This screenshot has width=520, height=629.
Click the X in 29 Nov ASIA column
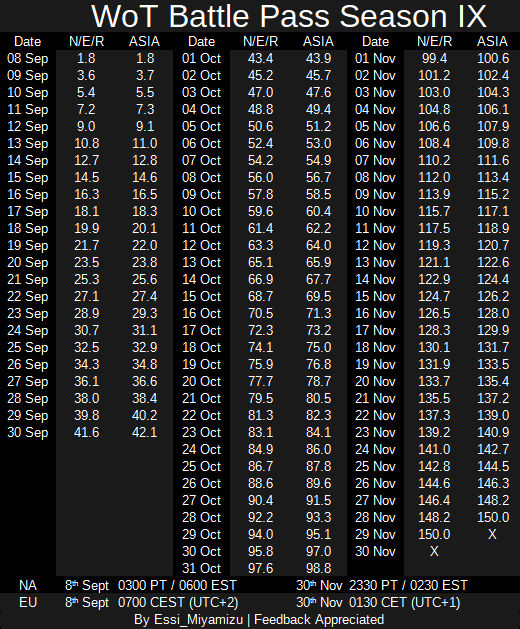(x=492, y=534)
